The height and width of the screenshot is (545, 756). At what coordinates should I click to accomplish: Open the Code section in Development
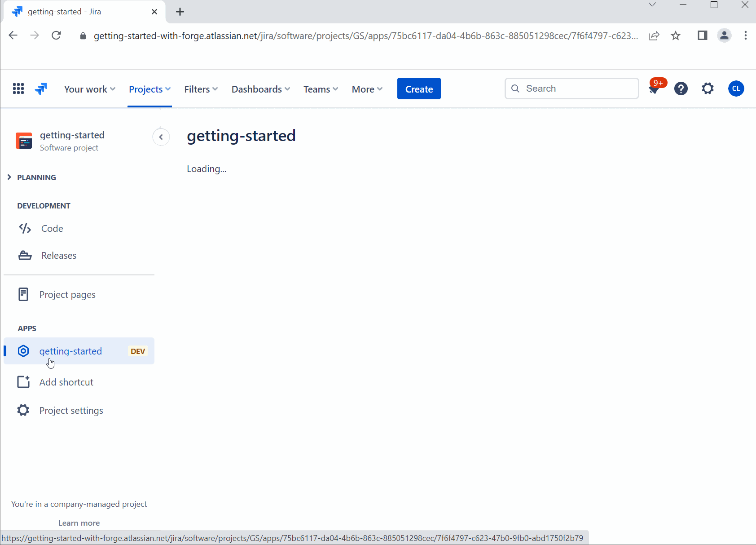tap(52, 228)
